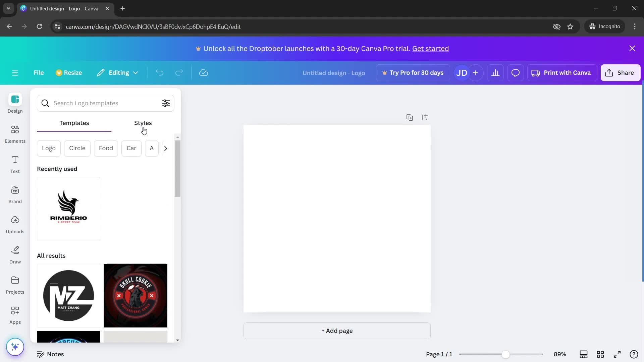This screenshot has width=644, height=362.
Task: Toggle scroll view layout icon
Action: (x=584, y=354)
